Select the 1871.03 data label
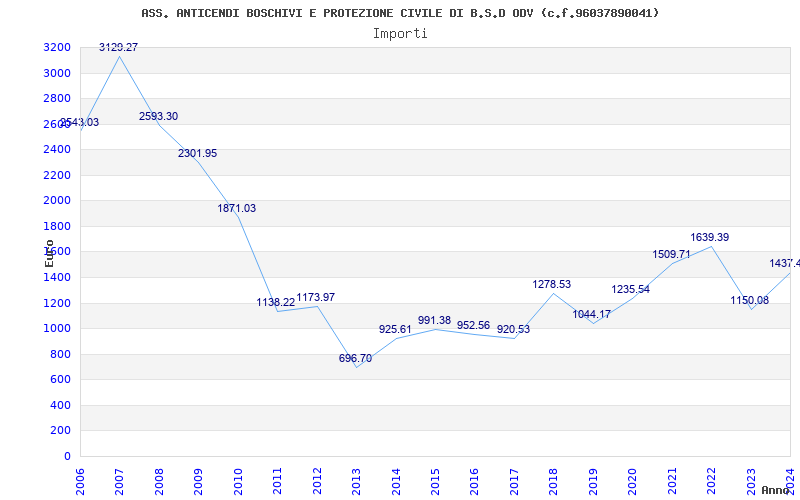Screen dimensions: 800x500 tap(237, 208)
